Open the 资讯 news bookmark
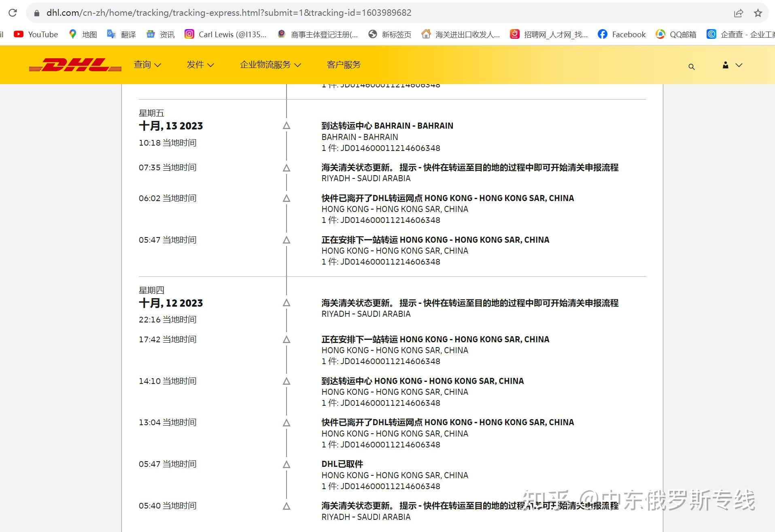Image resolution: width=775 pixels, height=532 pixels. [160, 34]
